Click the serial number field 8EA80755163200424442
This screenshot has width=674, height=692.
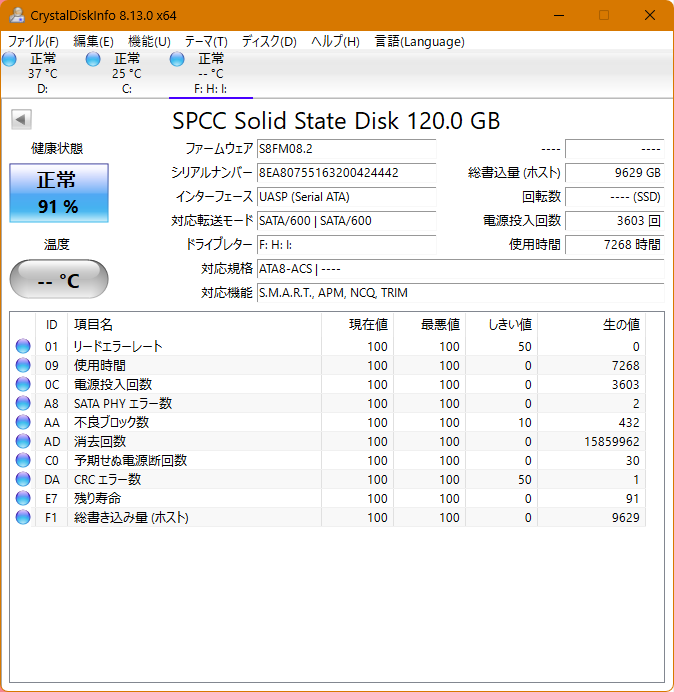(x=346, y=173)
